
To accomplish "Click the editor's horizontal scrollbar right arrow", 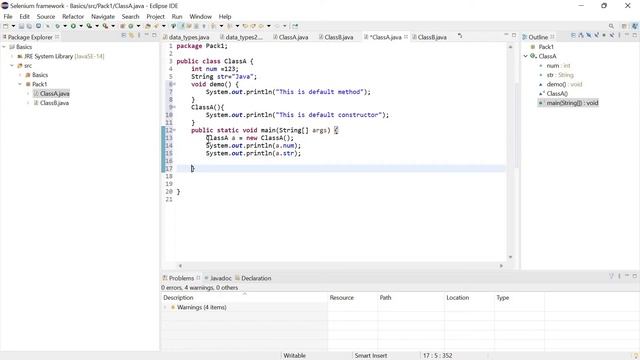I will click(501, 266).
